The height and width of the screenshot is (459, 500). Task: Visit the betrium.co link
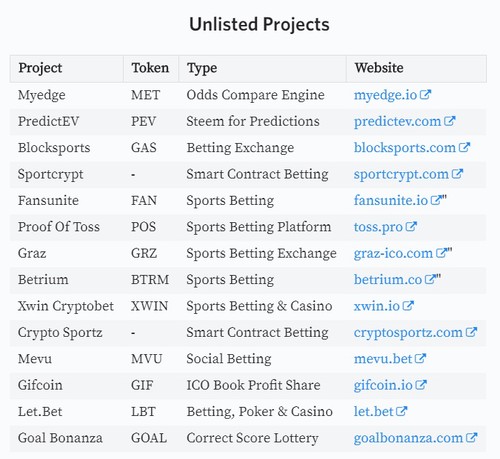point(388,280)
